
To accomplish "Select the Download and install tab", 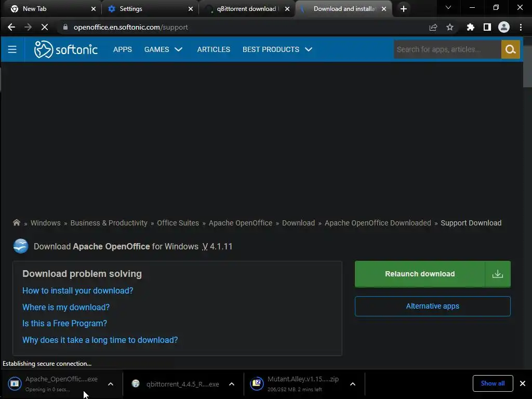I will click(343, 9).
